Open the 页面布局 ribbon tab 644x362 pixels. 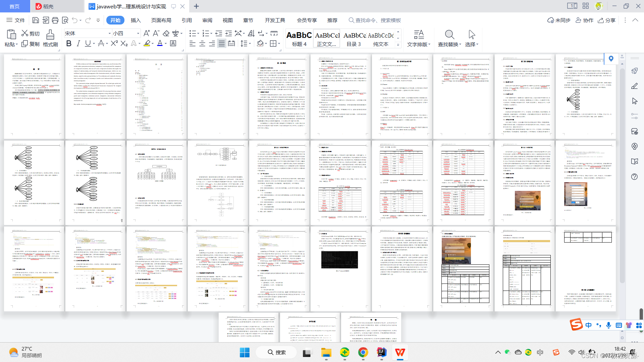[161, 20]
